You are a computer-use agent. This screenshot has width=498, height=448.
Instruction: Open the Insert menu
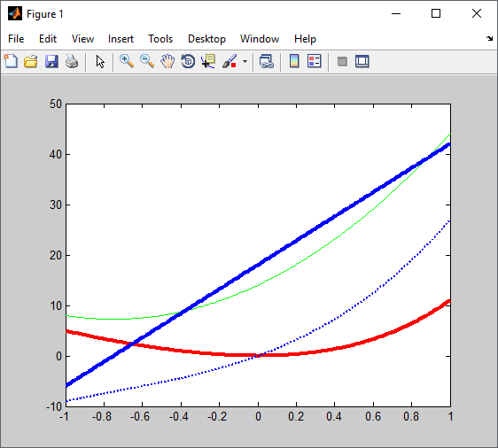coord(121,39)
